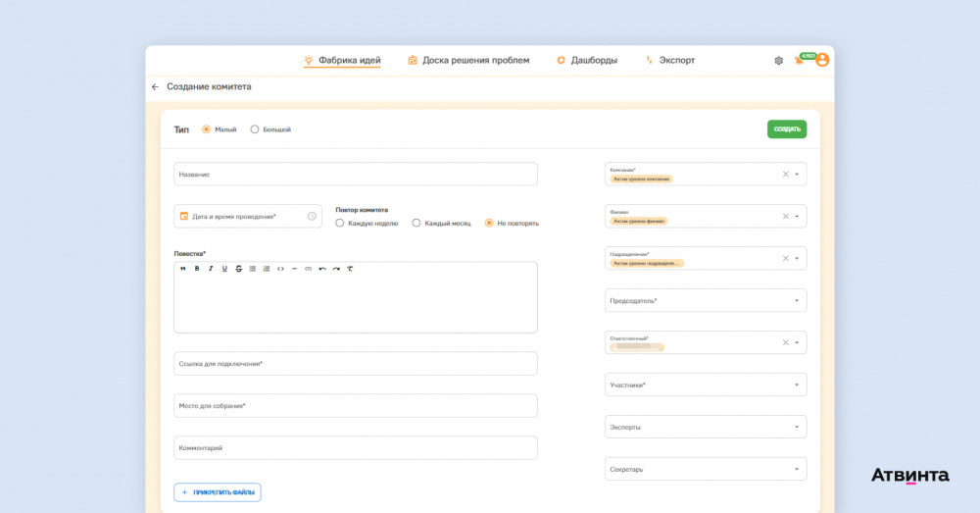Switch to the Дашборды tab

click(587, 61)
